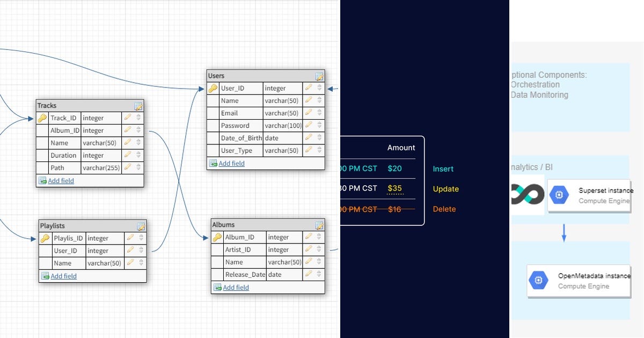Toggle the primary key on User_ID
The height and width of the screenshot is (338, 644).
click(214, 88)
